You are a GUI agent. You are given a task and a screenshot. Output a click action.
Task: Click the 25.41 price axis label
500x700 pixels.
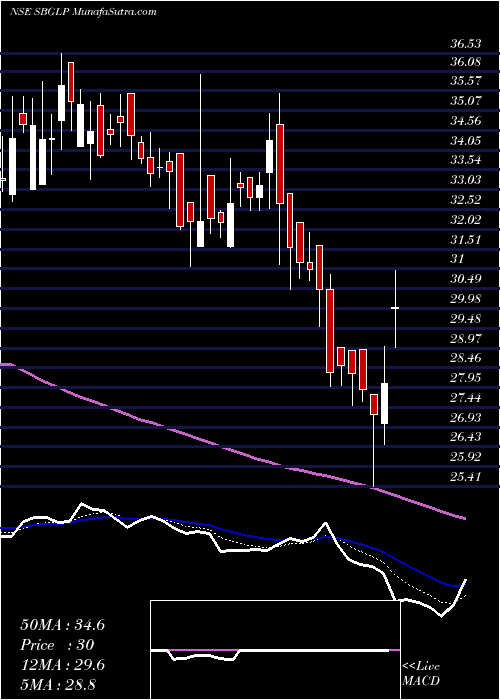(x=466, y=477)
